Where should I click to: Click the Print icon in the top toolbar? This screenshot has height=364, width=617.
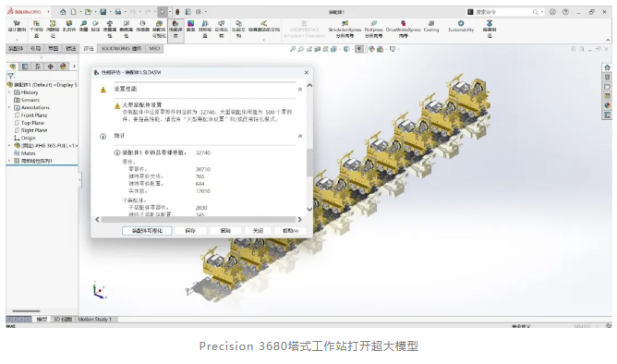pyautogui.click(x=117, y=12)
